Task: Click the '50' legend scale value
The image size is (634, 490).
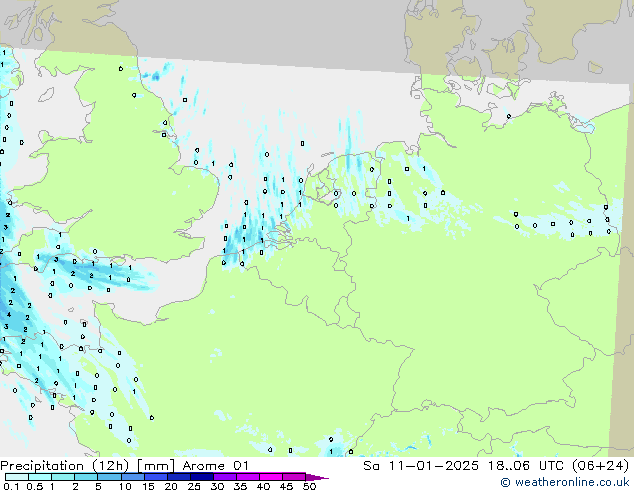Action: (x=309, y=486)
